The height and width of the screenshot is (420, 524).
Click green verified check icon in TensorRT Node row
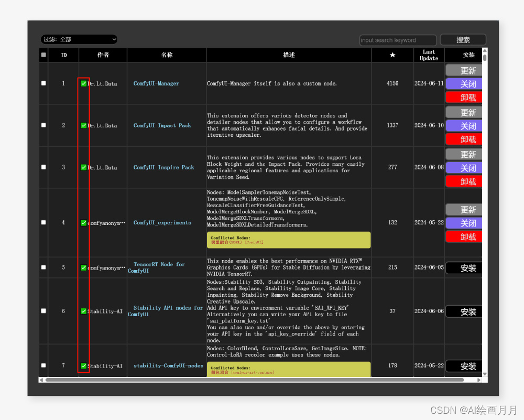coord(84,267)
